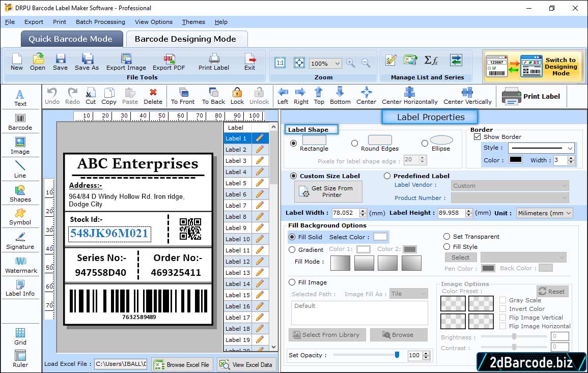This screenshot has height=373, width=588.
Task: Open a file with Open icon
Action: tap(38, 62)
